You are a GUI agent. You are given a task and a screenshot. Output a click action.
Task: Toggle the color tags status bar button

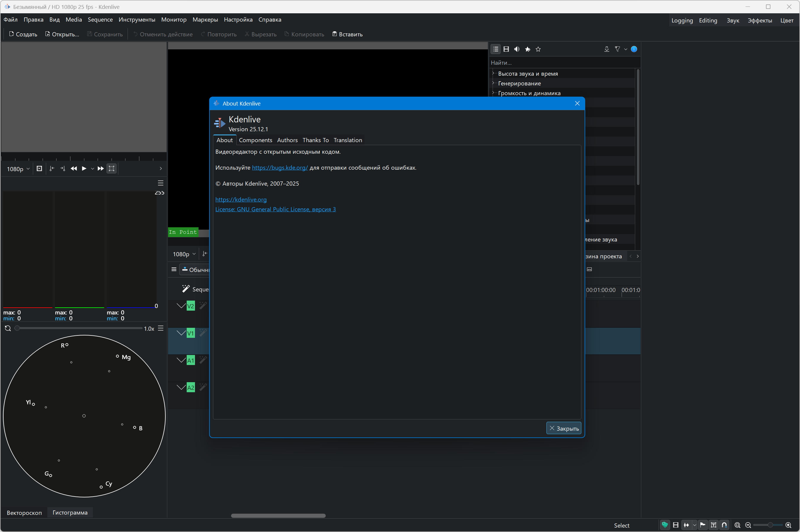tap(665, 525)
